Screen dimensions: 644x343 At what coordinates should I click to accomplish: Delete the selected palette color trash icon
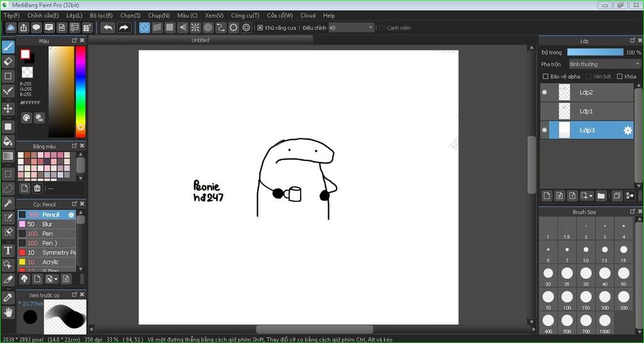pyautogui.click(x=37, y=188)
